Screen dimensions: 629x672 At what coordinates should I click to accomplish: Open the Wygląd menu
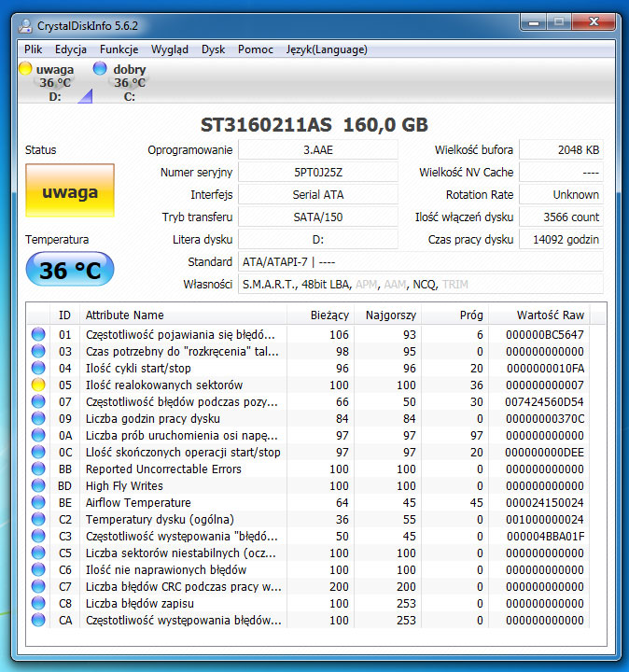(169, 49)
